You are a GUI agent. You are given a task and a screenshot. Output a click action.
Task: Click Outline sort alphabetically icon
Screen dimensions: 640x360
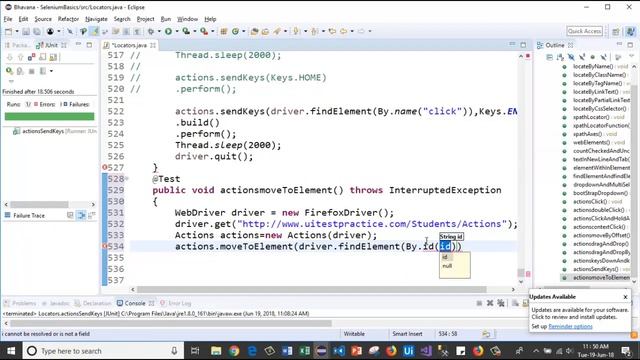pyautogui.click(x=560, y=58)
